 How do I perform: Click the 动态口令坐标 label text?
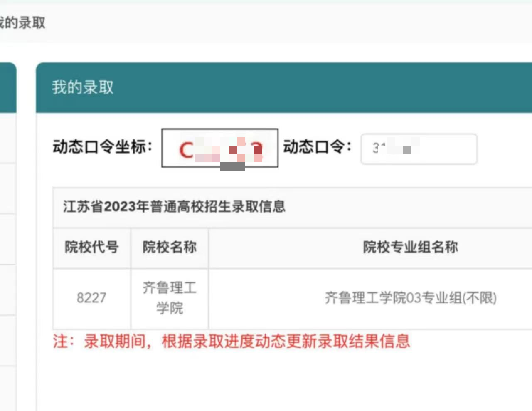[x=102, y=147]
